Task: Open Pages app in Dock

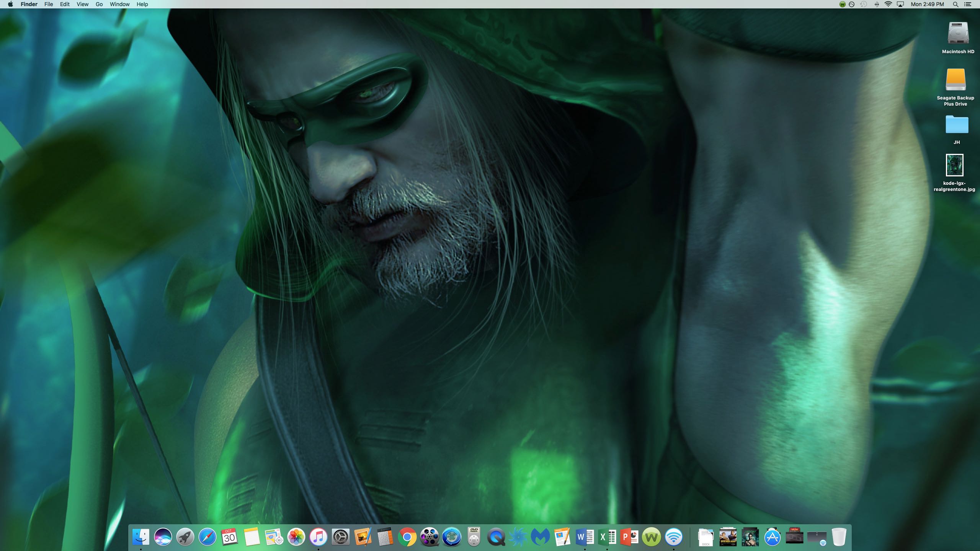Action: [x=562, y=537]
